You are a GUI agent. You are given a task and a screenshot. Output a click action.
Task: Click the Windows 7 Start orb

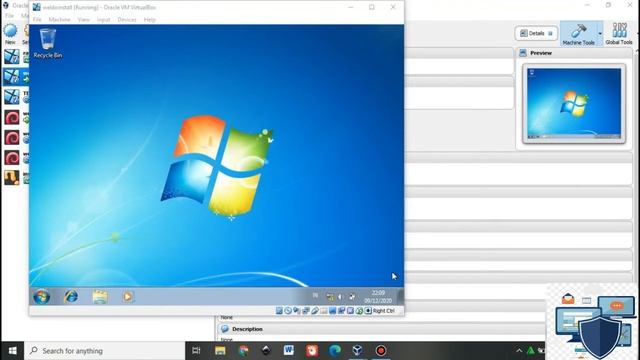click(42, 297)
